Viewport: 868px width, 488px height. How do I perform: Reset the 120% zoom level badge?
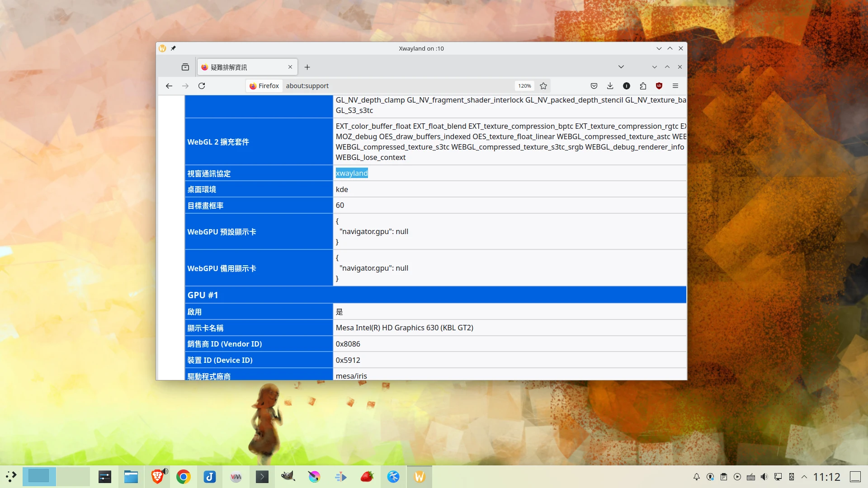click(x=524, y=86)
